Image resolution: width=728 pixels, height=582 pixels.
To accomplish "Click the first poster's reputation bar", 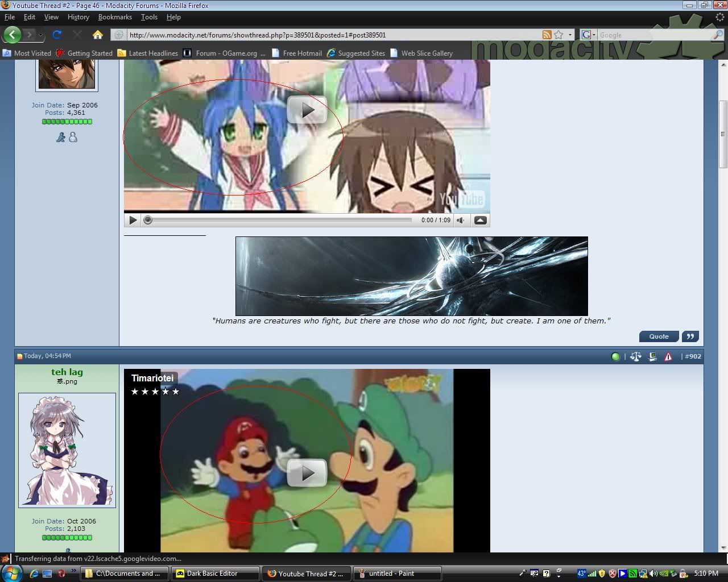I will [67, 122].
